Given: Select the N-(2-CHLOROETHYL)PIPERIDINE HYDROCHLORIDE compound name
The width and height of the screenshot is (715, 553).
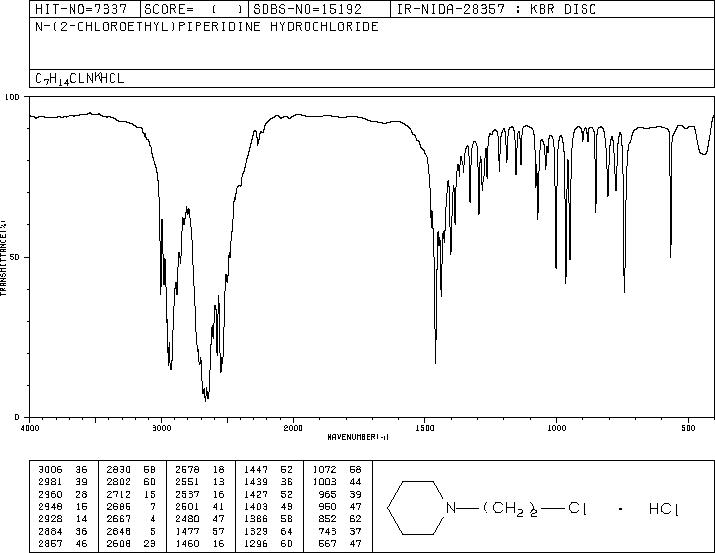Looking at the screenshot, I should coord(207,27).
